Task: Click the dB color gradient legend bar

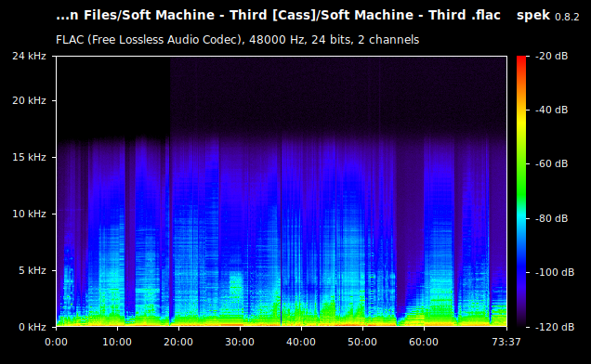Action: pyautogui.click(x=521, y=191)
